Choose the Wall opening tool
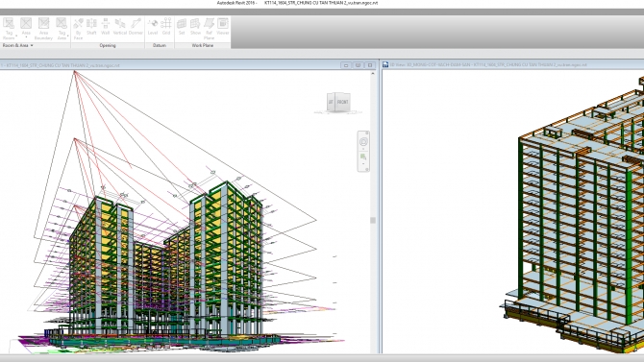644x362 pixels. (x=106, y=26)
